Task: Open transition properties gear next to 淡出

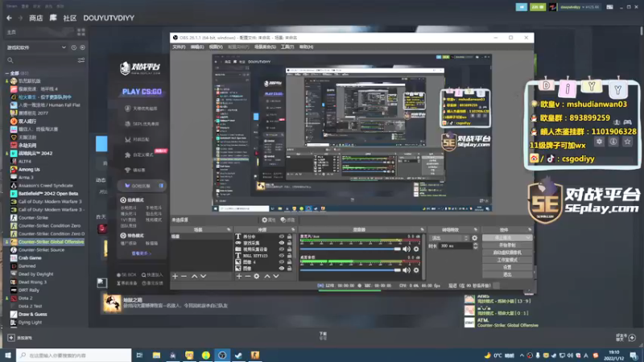Action: pos(475,238)
